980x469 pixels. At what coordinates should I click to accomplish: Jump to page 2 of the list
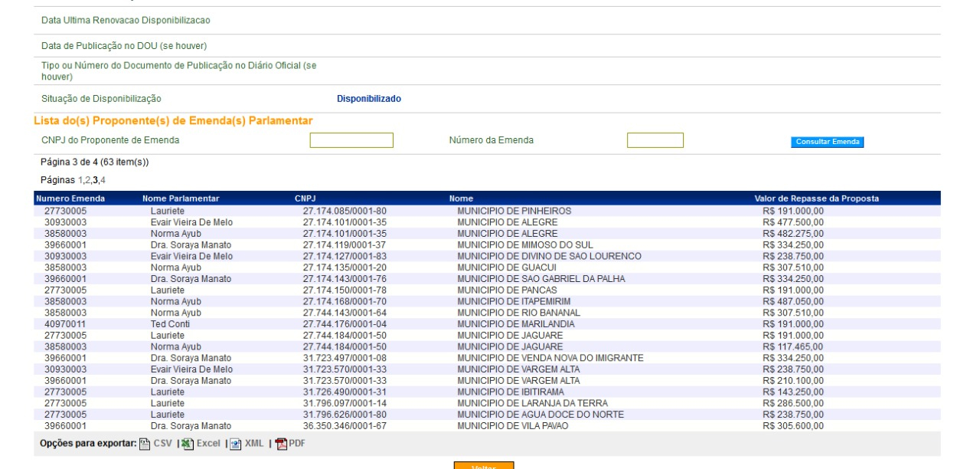[x=88, y=179]
